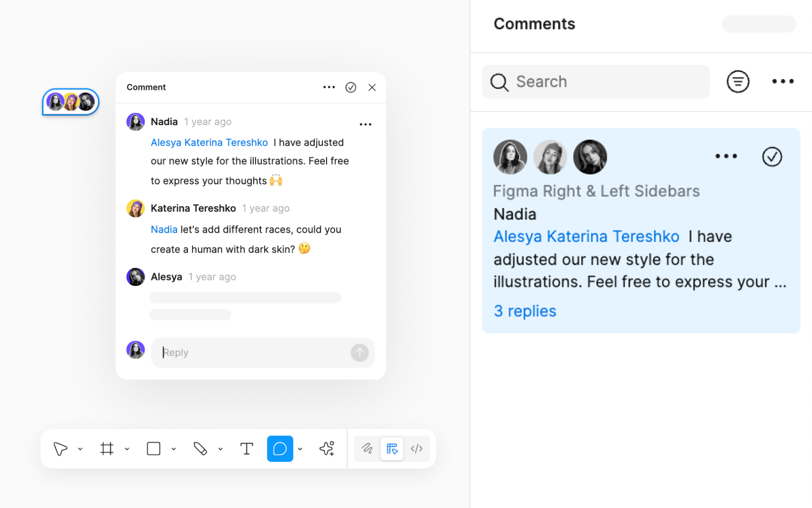Toggle the annotate scribble mode
Screen dimensions: 812x508
[x=367, y=449]
